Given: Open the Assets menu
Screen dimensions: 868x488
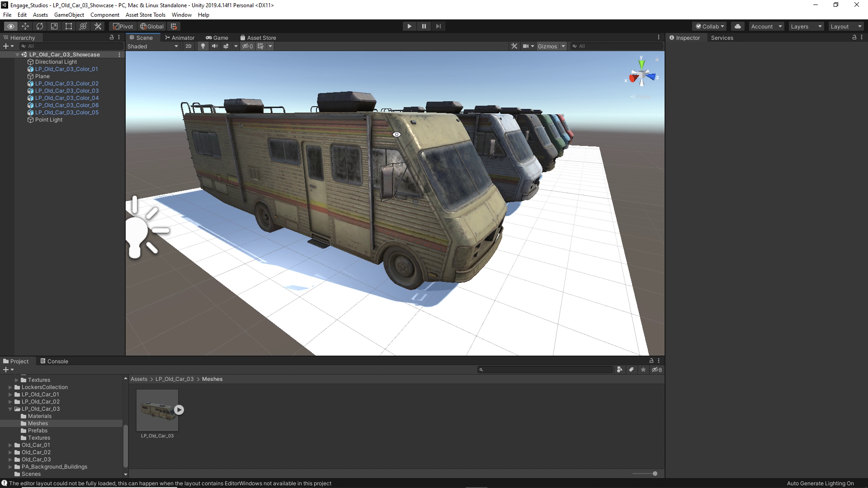Looking at the screenshot, I should (x=40, y=14).
